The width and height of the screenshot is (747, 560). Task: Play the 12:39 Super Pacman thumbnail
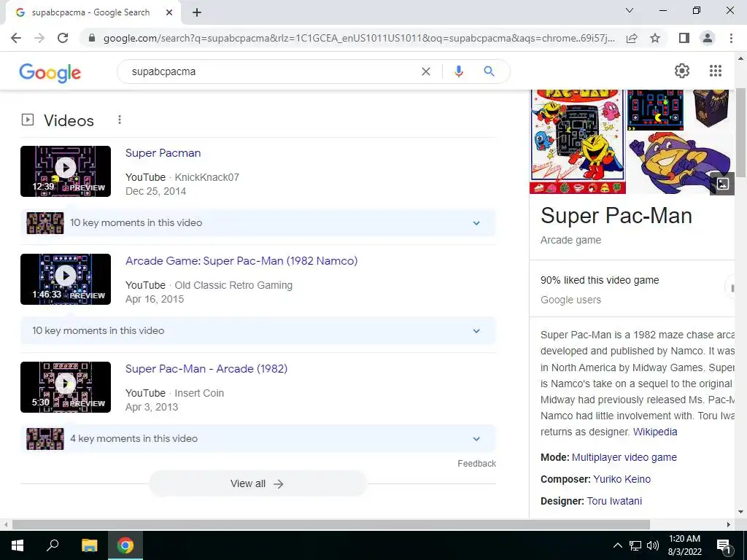click(66, 171)
